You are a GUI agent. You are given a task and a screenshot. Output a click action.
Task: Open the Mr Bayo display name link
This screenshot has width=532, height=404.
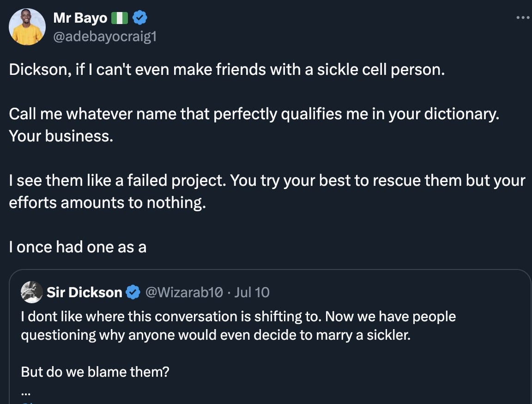pyautogui.click(x=80, y=18)
